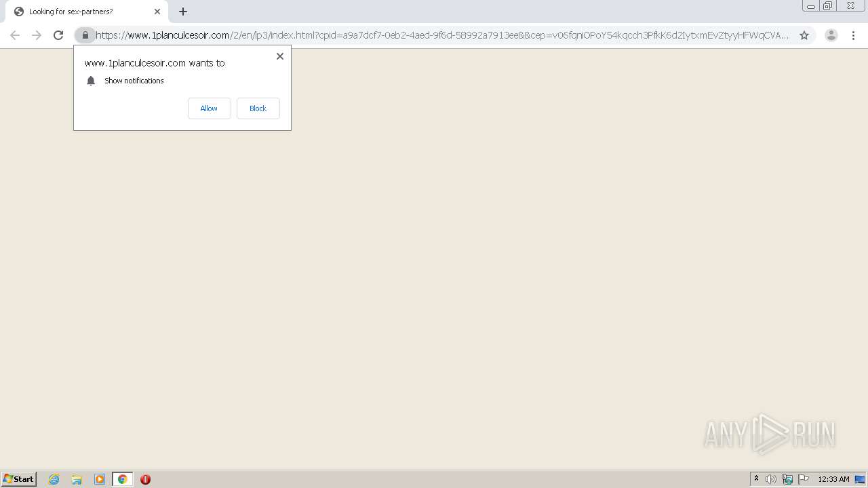
Task: Open the red Opera taskbar icon
Action: (x=145, y=479)
